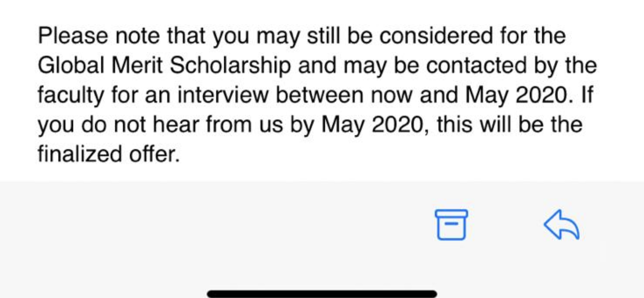Tap the word "hear" in the message
Viewport: 644px width, 298px height.
(176, 125)
